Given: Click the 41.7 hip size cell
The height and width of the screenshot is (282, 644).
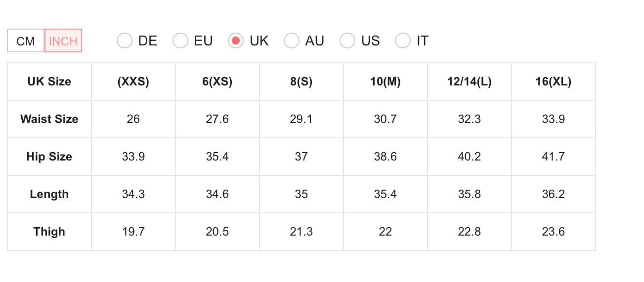Looking at the screenshot, I should click(554, 157).
